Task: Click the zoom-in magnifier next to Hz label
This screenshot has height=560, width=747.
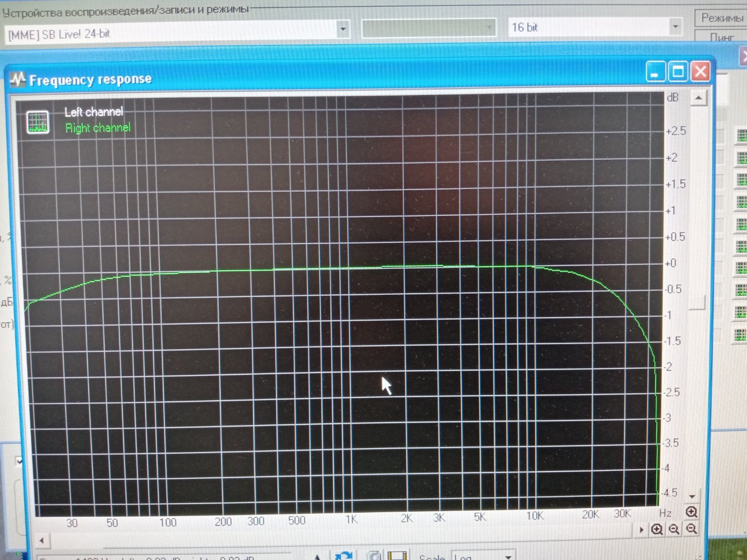Action: pyautogui.click(x=691, y=512)
